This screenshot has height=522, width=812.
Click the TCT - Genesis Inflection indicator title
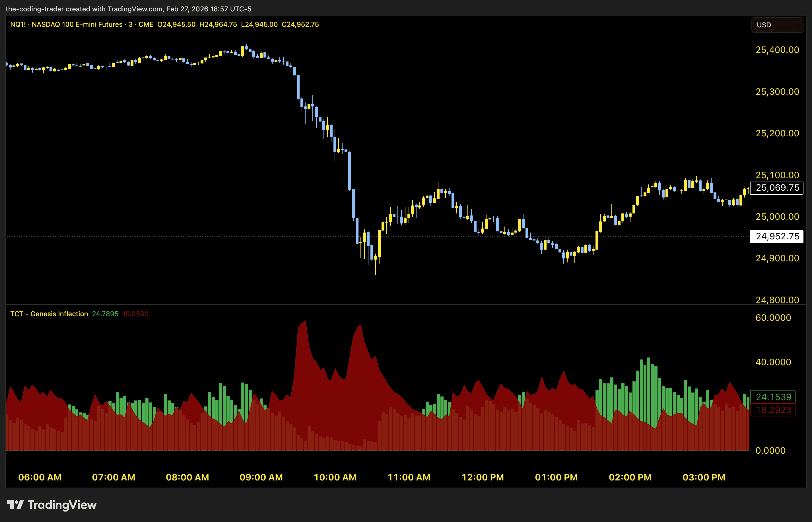[x=49, y=314]
